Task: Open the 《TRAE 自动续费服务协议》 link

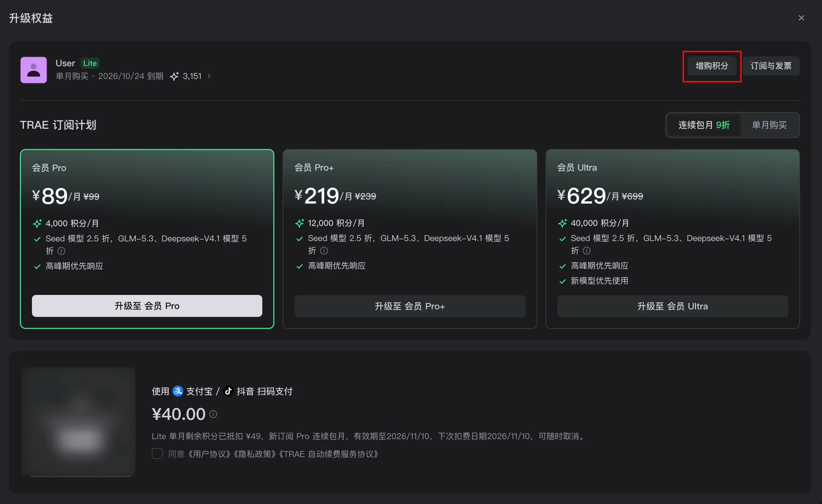Action: pos(329,454)
